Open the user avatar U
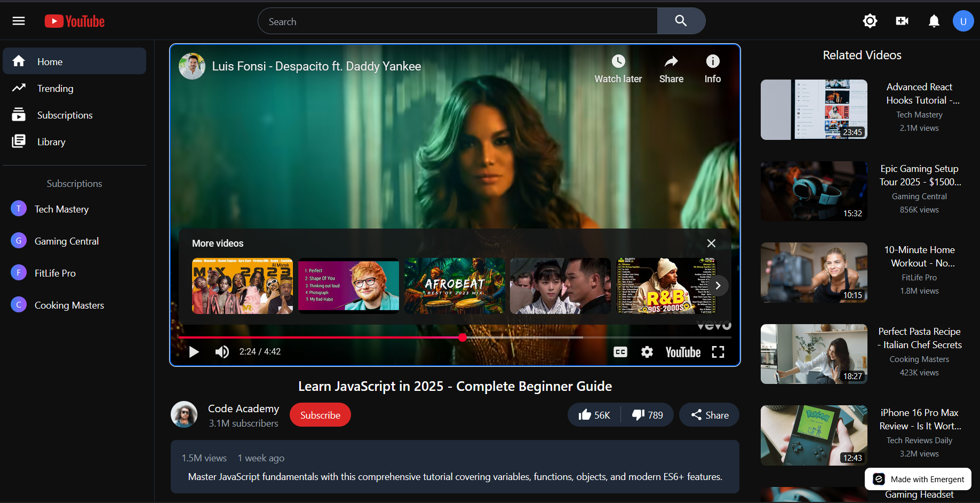Image resolution: width=980 pixels, height=503 pixels. tap(963, 21)
